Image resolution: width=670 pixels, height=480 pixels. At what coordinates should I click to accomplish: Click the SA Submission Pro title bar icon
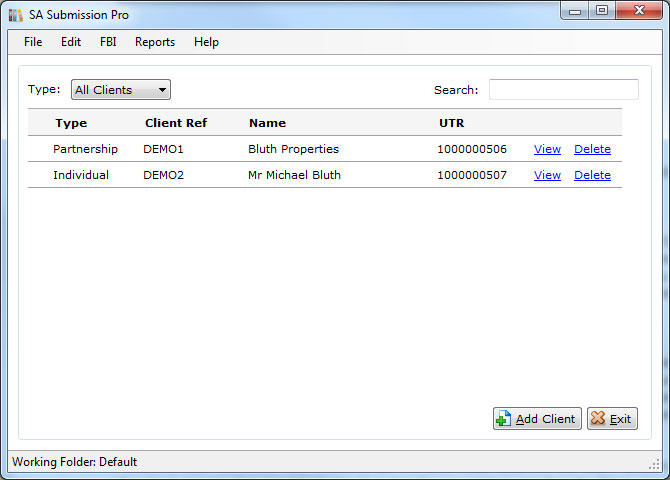(x=15, y=15)
